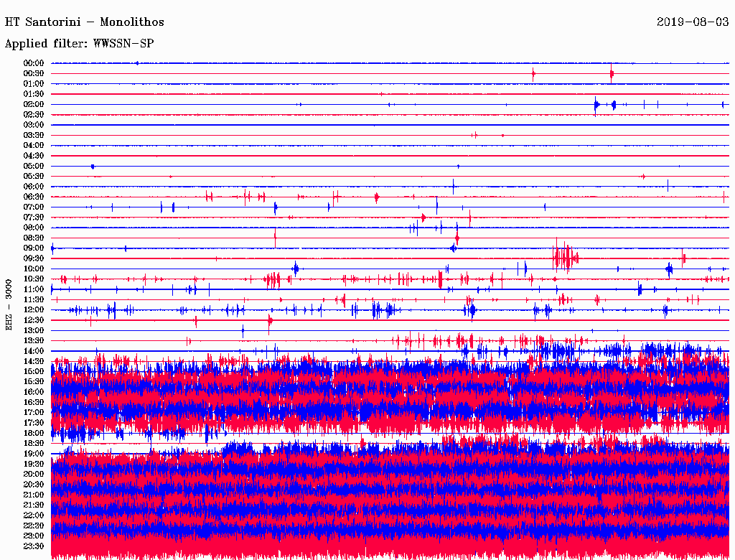Select the 22:30 time label
Image resolution: width=735 pixels, height=560 pixels.
(34, 526)
